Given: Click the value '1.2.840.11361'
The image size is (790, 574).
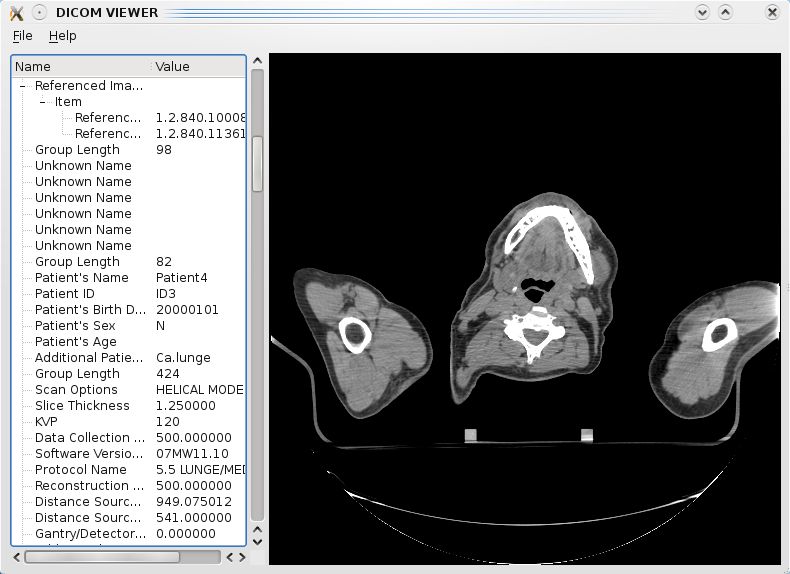Looking at the screenshot, I should (201, 134).
